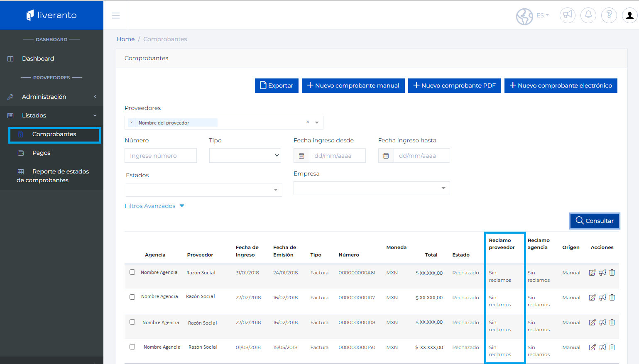Open the ES language dropdown

point(543,15)
